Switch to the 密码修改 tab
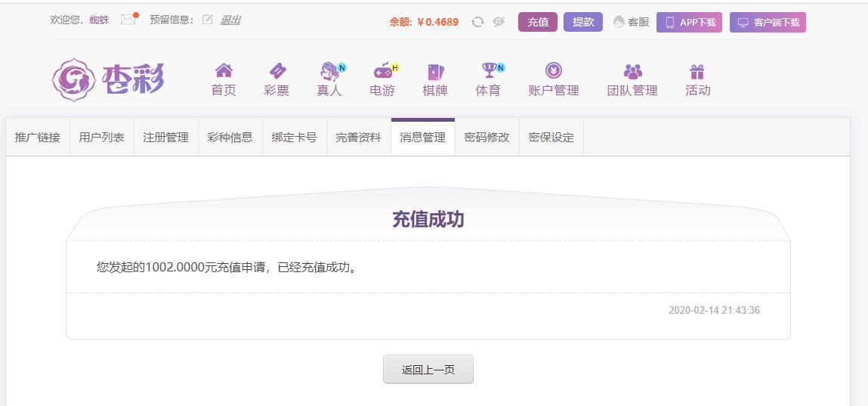868x406 pixels. pyautogui.click(x=487, y=138)
